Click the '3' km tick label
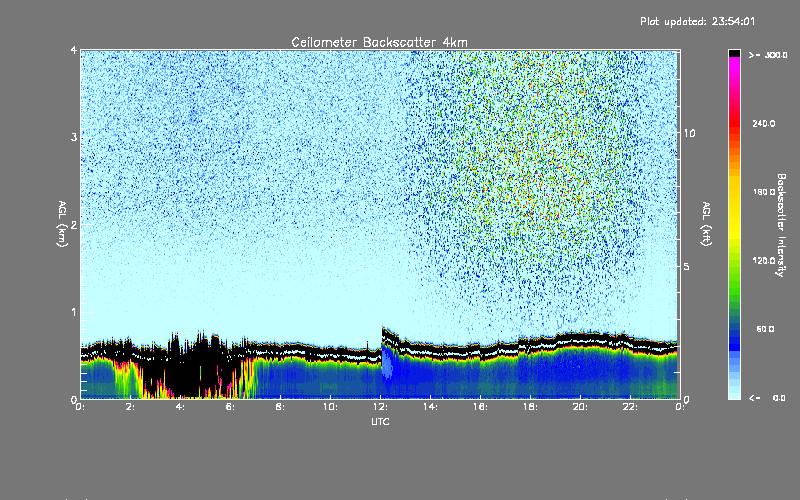This screenshot has width=800, height=500. [74, 137]
